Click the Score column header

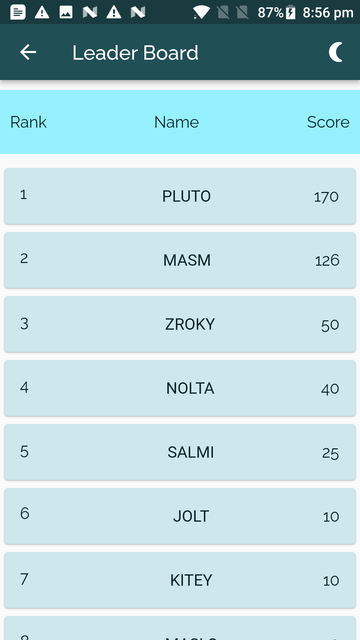(328, 122)
